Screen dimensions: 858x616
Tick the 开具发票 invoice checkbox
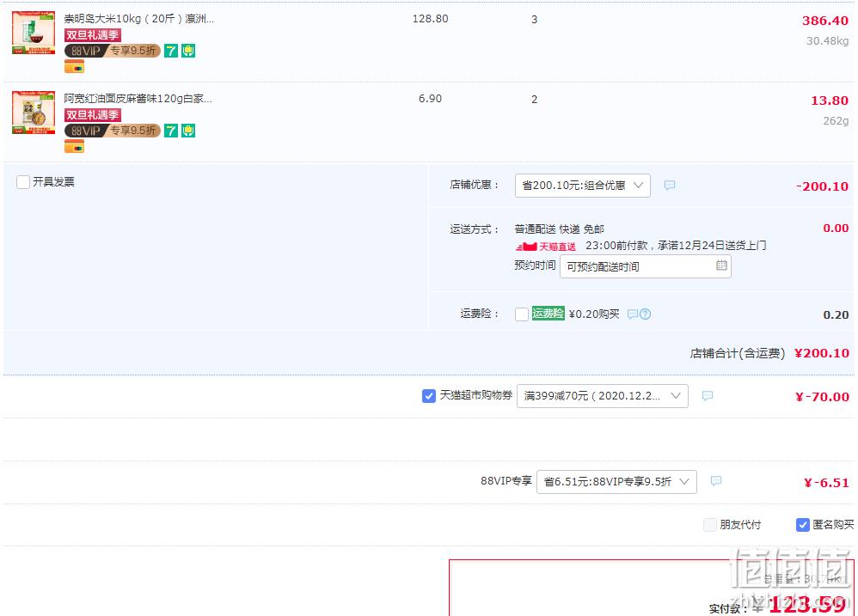point(23,182)
